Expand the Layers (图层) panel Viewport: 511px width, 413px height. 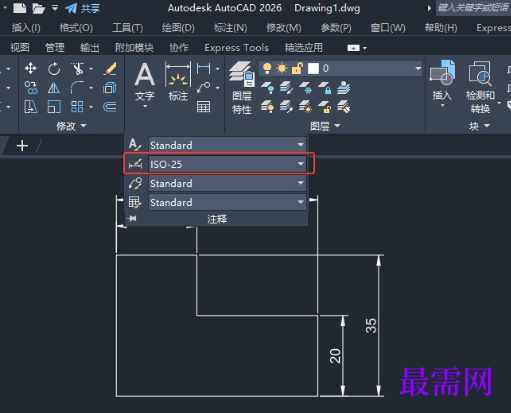325,126
